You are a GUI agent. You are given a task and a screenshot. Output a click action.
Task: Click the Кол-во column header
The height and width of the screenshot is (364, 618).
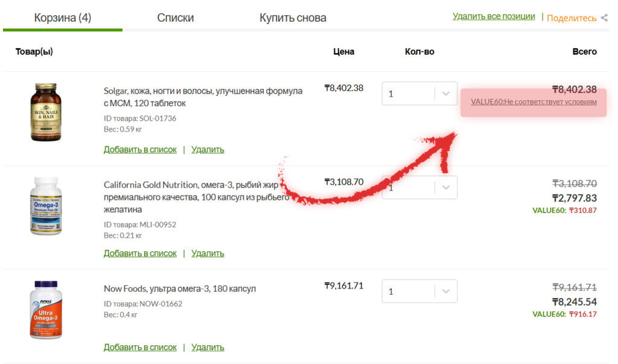pos(419,52)
